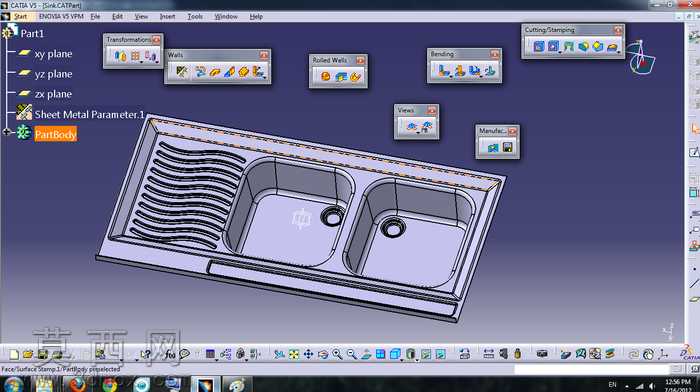
Task: Select the Hole tool in Cutting/Stamping
Action: tap(554, 46)
